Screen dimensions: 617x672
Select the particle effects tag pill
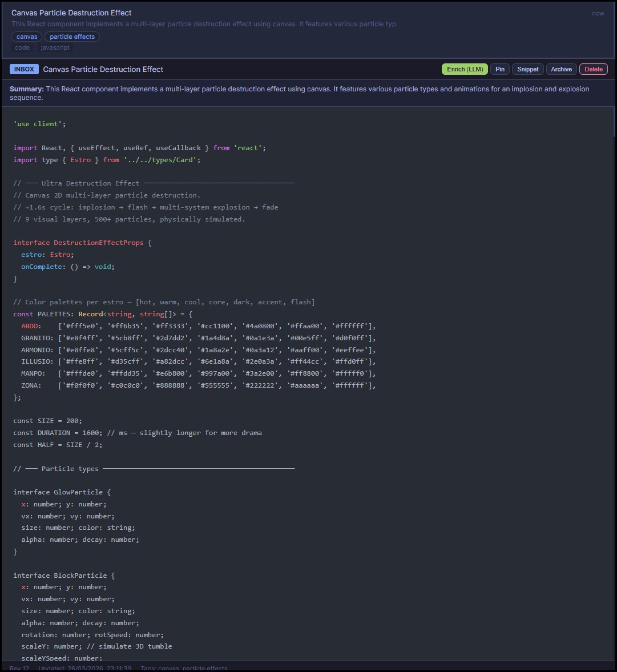point(72,36)
